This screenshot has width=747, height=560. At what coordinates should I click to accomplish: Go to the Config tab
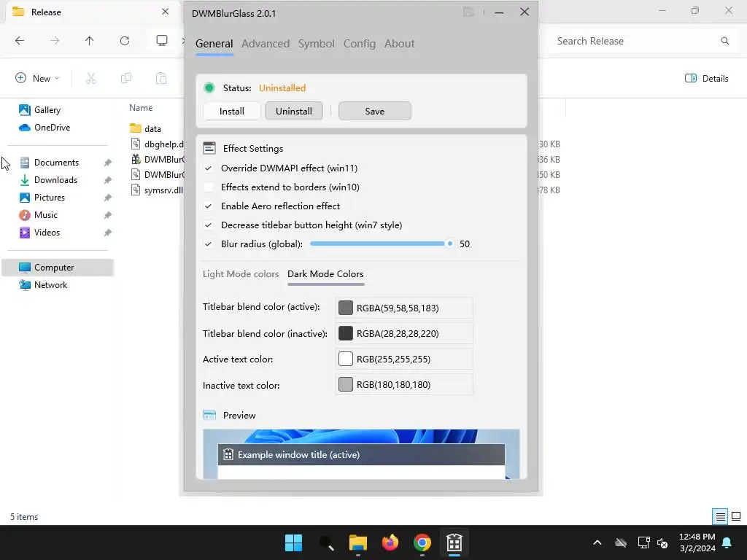(359, 44)
